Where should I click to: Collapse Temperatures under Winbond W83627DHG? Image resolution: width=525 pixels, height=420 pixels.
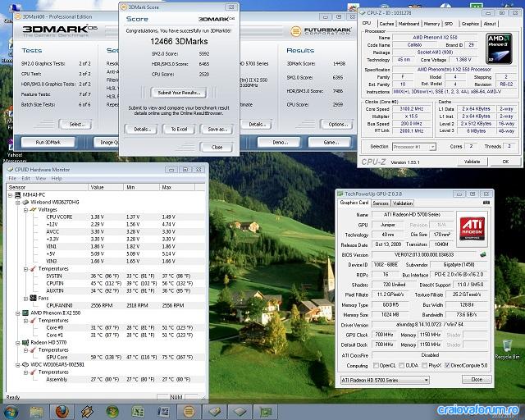(25, 269)
